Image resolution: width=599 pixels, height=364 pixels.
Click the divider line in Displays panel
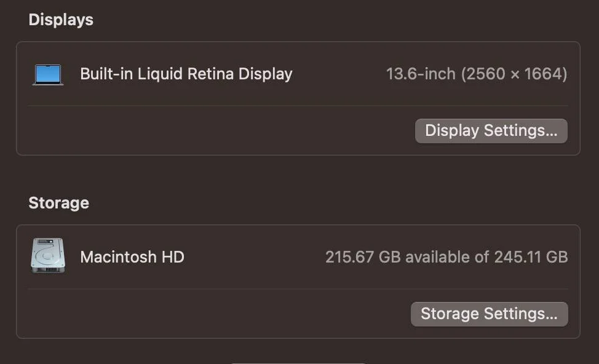coord(298,106)
